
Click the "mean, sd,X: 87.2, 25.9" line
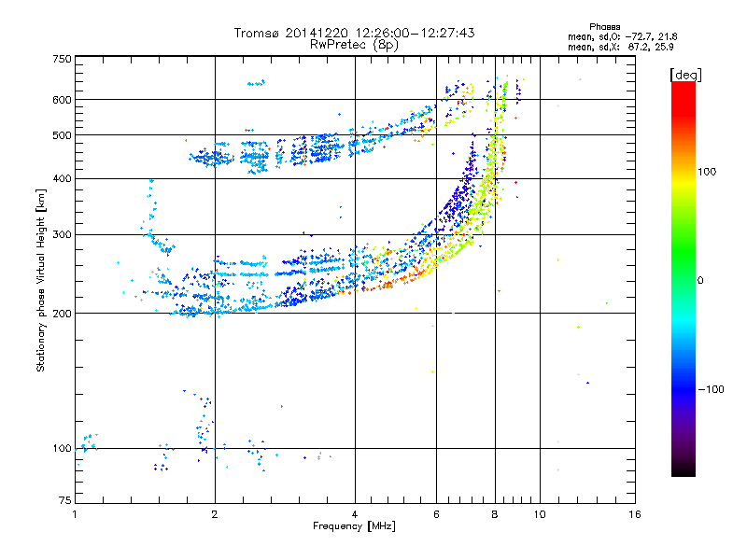tap(620, 47)
